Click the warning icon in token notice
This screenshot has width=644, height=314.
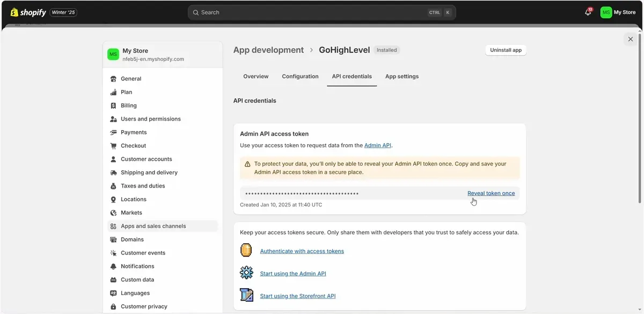247,165
